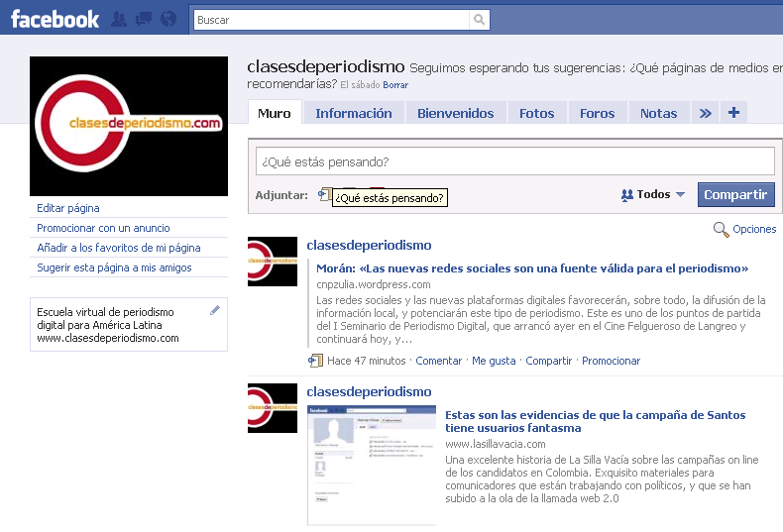Screen dimensions: 783x532
Task: Switch to the Fotos tab
Action: click(x=537, y=113)
